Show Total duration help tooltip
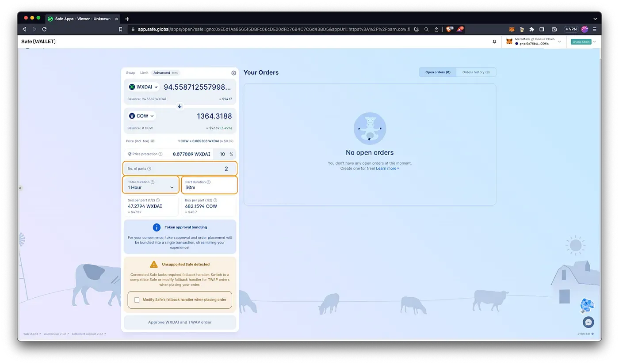619x364 pixels. (x=153, y=182)
